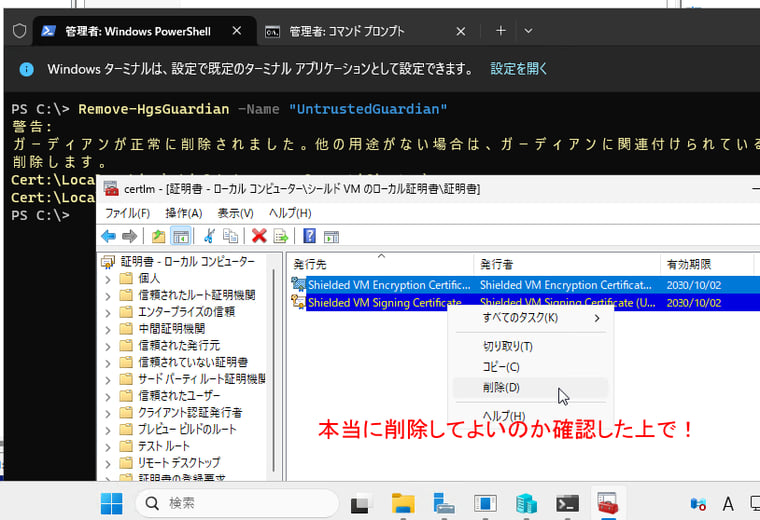This screenshot has width=760, height=520.
Task: Click the Export list toolbar icon
Action: [281, 236]
